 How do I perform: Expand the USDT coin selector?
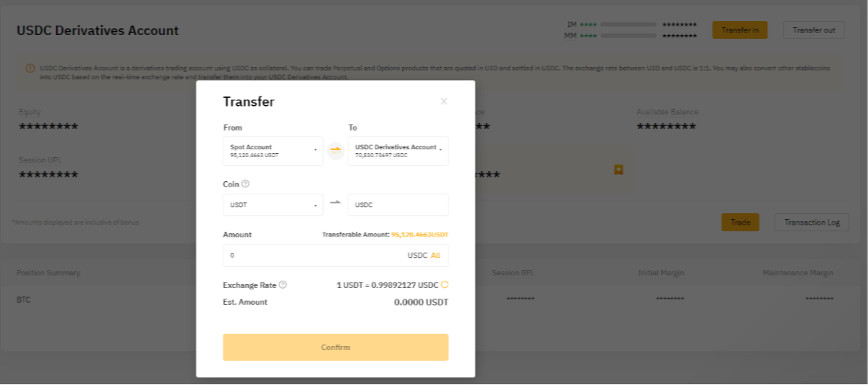click(273, 205)
